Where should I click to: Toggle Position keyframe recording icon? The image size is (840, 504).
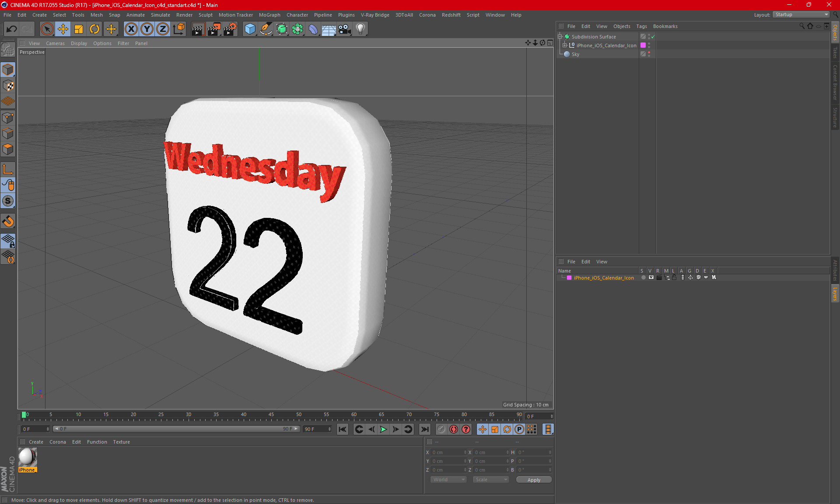click(x=482, y=429)
